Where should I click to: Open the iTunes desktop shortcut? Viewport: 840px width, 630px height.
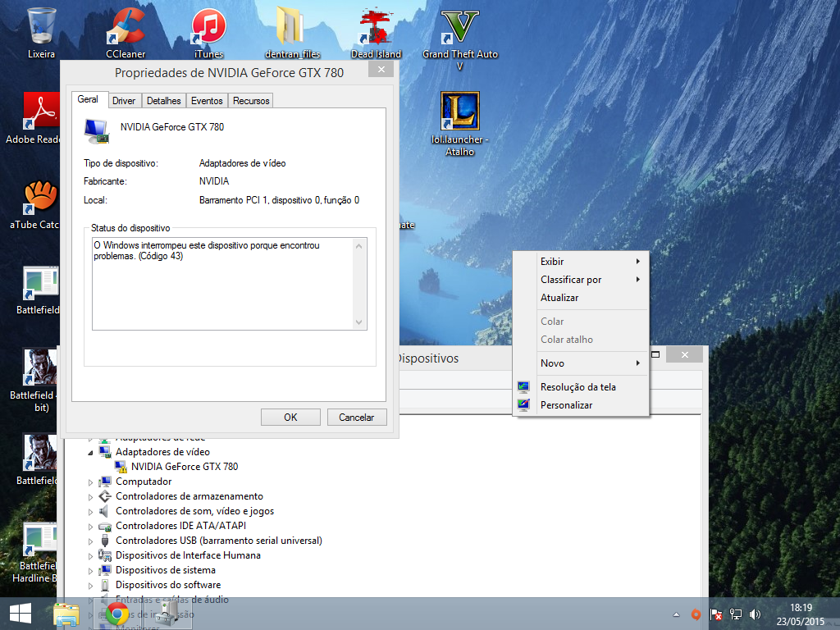tap(208, 32)
